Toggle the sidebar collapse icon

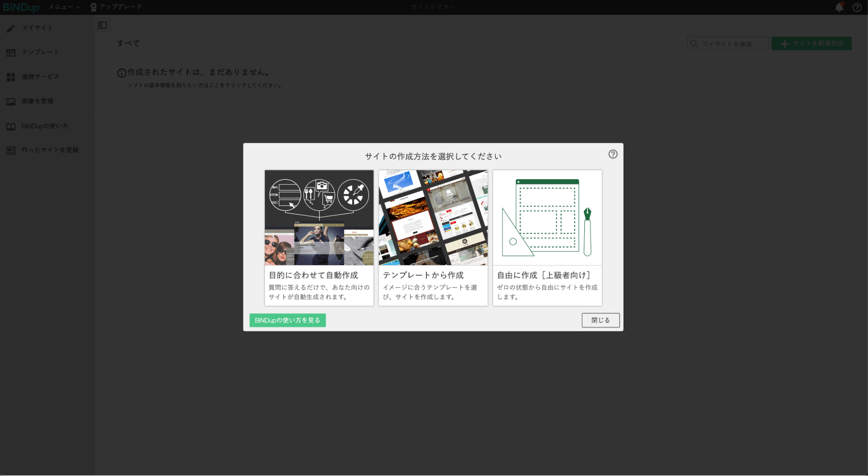(102, 25)
